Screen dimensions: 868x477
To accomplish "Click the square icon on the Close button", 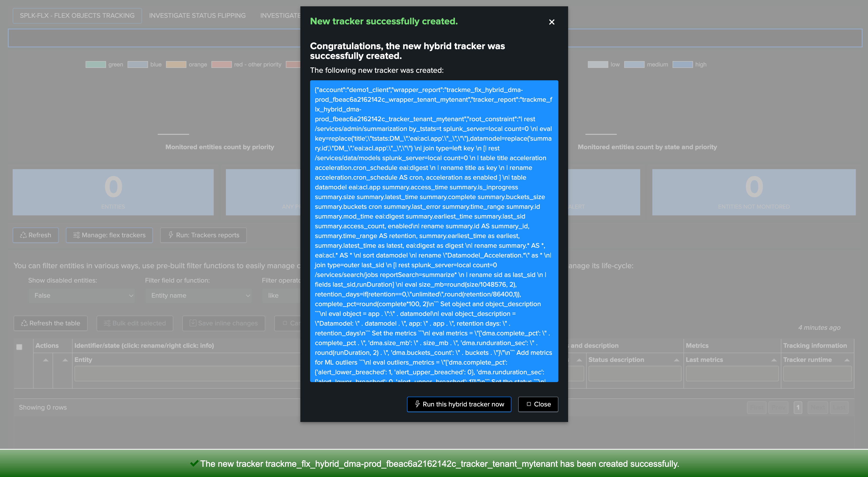I will [x=529, y=404].
